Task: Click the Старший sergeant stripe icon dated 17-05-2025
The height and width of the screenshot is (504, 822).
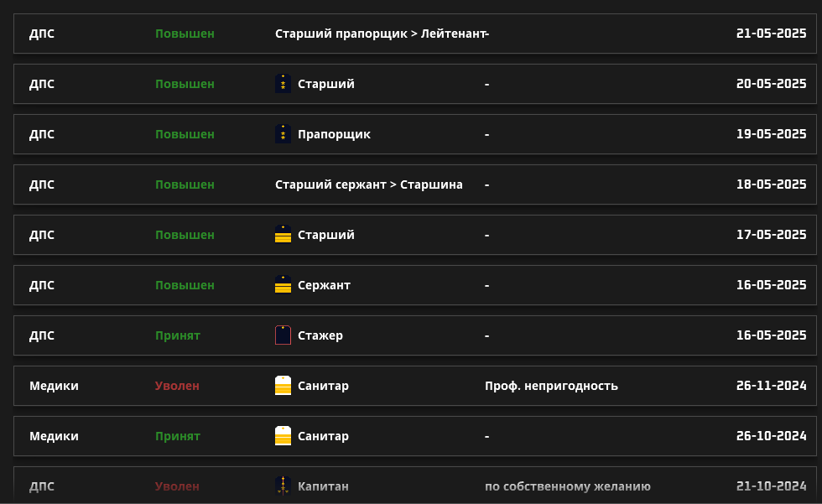Action: (284, 235)
